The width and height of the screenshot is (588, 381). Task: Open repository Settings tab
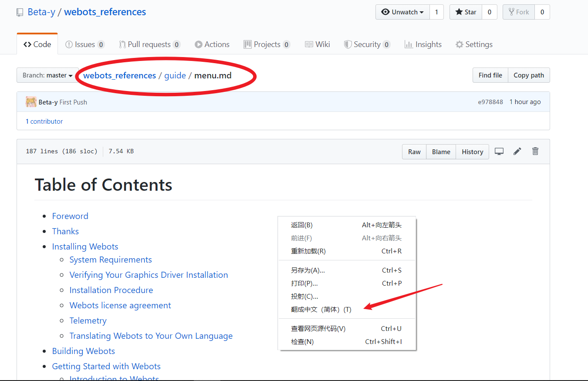[474, 44]
